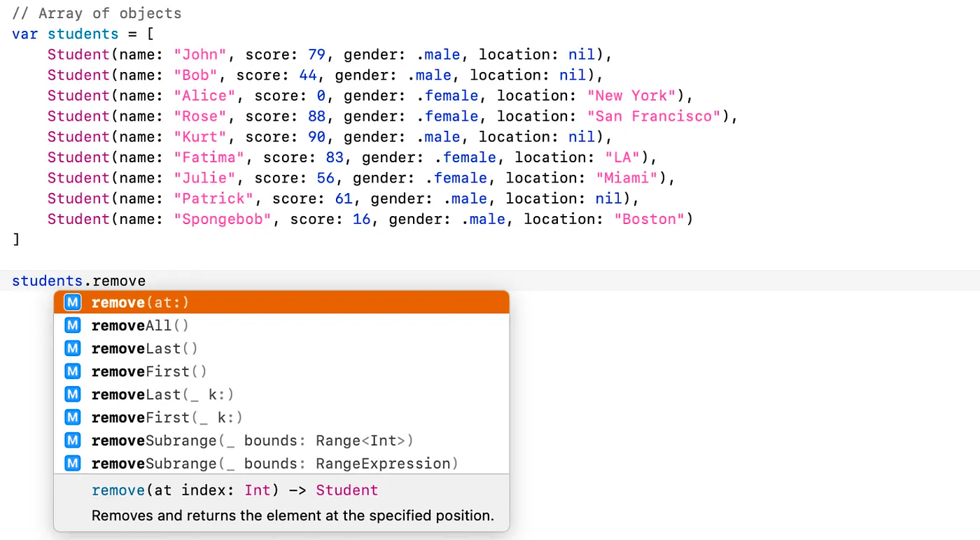Click score value 16 on Spongebob's line
980x540 pixels.
(x=362, y=219)
